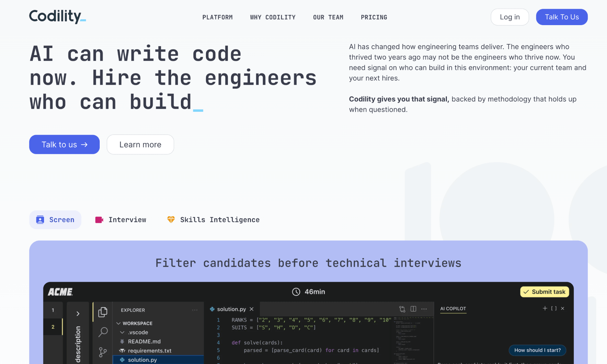
Task: Click the clock timer icon
Action: coord(296,292)
